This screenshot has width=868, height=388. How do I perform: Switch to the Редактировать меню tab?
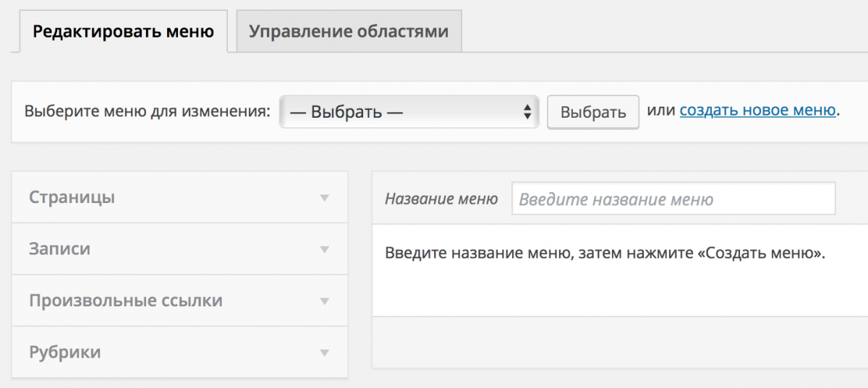123,32
